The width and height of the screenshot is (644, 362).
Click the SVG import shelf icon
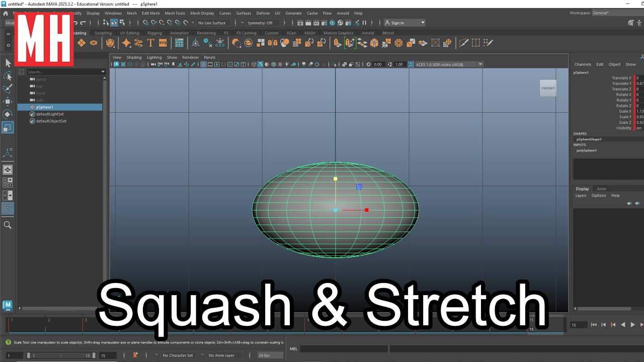pos(163,43)
